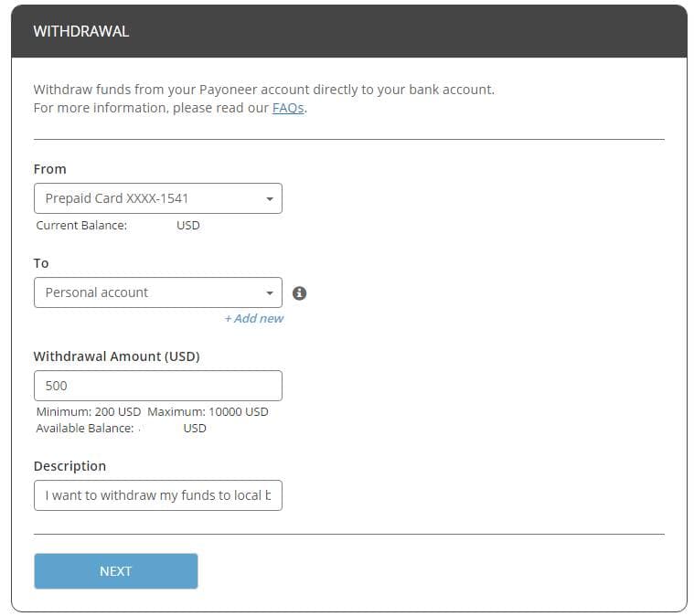The width and height of the screenshot is (694, 616).
Task: Click the Withdrawal Amount (USD) label
Action: point(116,356)
